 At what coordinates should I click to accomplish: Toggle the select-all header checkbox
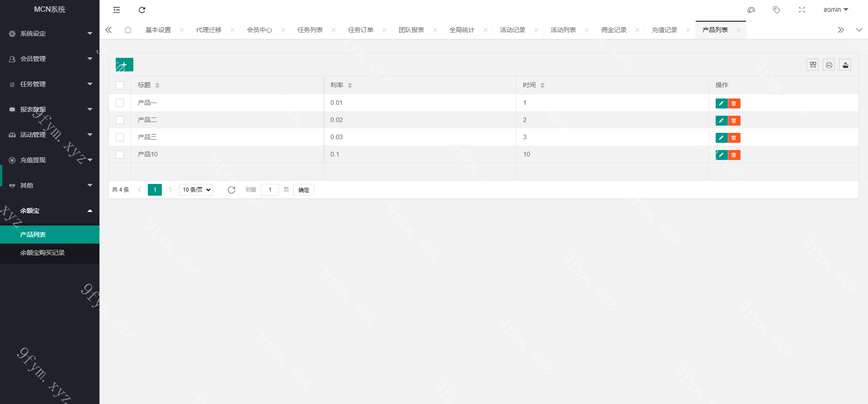120,85
